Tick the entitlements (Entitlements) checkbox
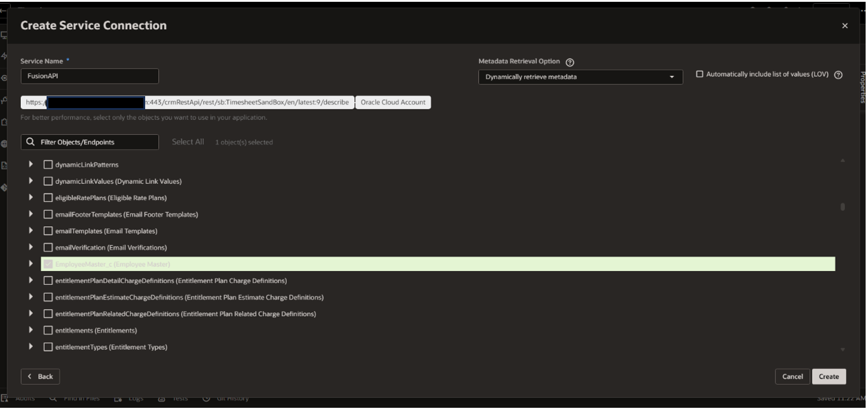The image size is (868, 409). coord(48,331)
